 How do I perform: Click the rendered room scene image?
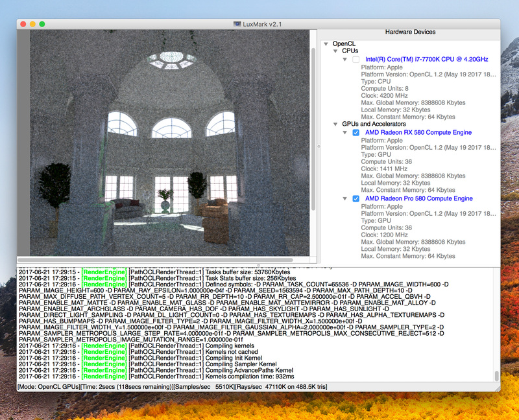point(169,143)
